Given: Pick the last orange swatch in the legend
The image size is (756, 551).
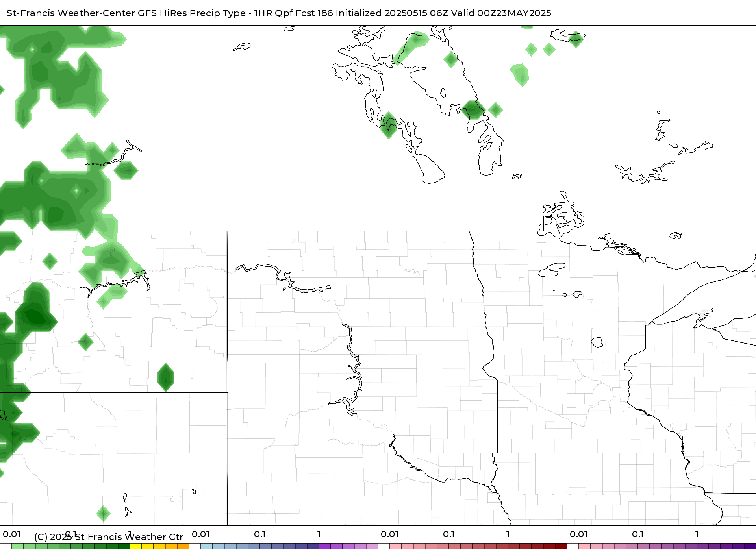Looking at the screenshot, I should (183, 546).
